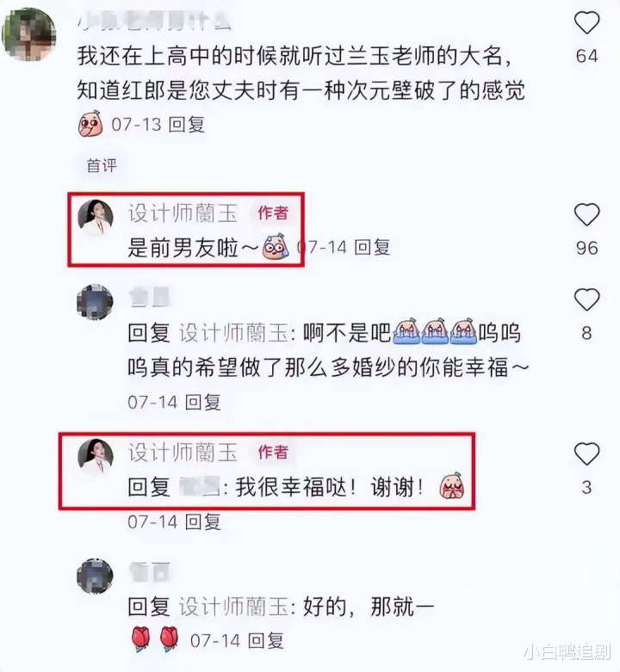Tap the 作者 badge on '是前男友啦' reply
Viewport: 620px width, 672px height.
tap(273, 213)
